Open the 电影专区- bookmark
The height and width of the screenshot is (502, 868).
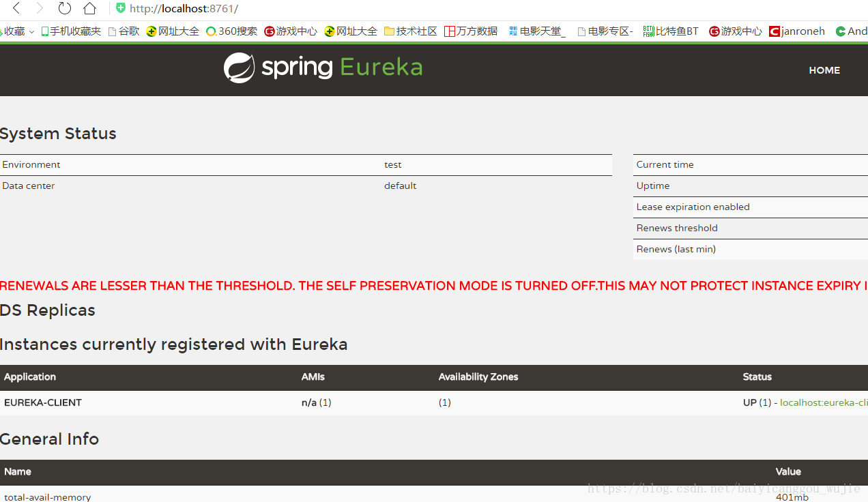tap(605, 31)
